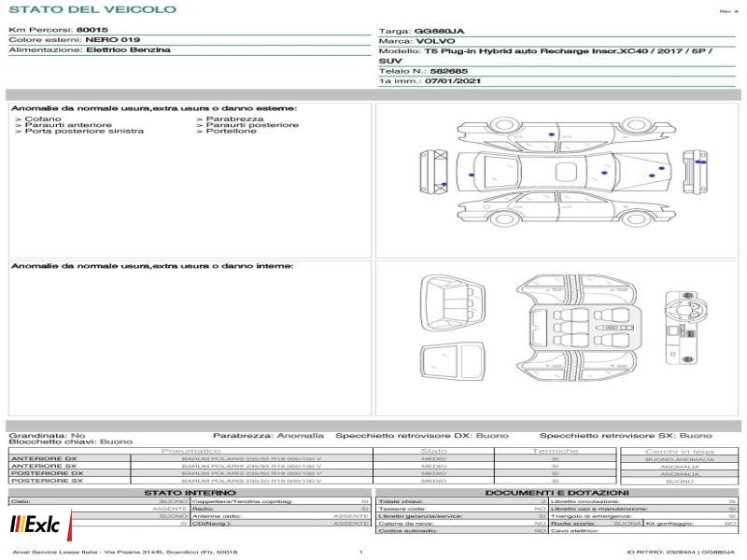Click the 'Triangolo di emergenza:' row
Viewport: 747px width, 560px height.
pyautogui.click(x=643, y=516)
